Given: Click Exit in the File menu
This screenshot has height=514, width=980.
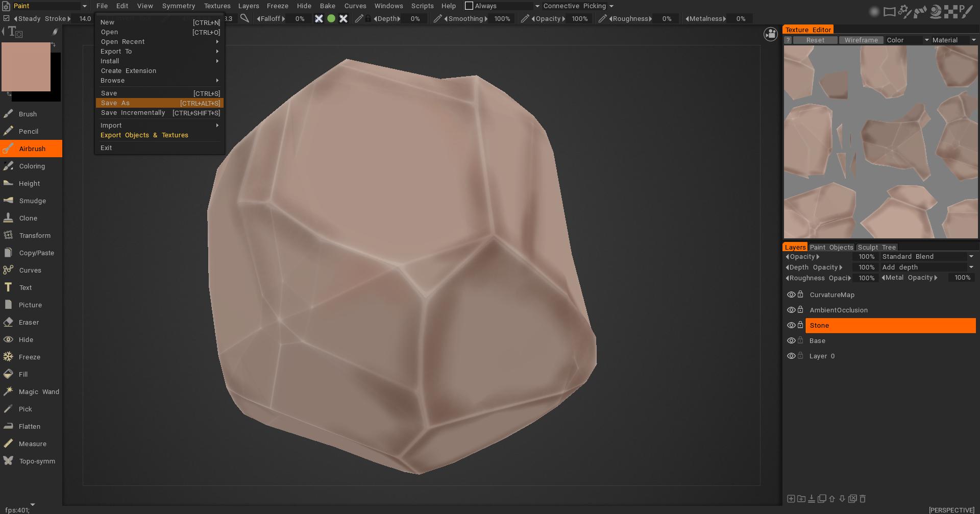Looking at the screenshot, I should tap(160, 148).
